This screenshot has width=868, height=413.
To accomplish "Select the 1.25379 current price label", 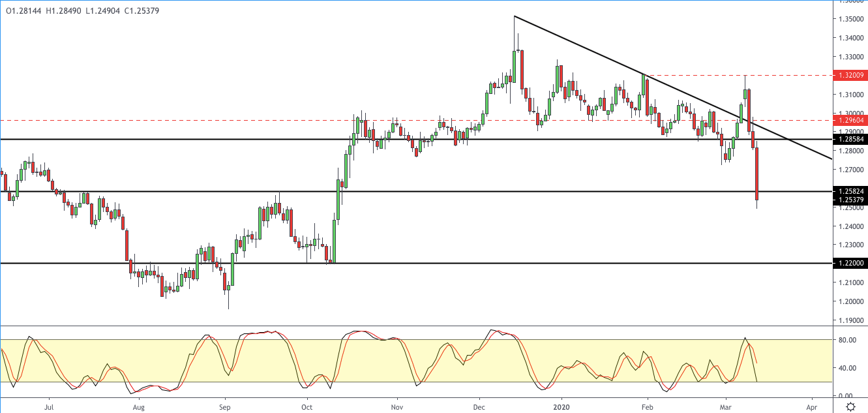I will coord(850,200).
